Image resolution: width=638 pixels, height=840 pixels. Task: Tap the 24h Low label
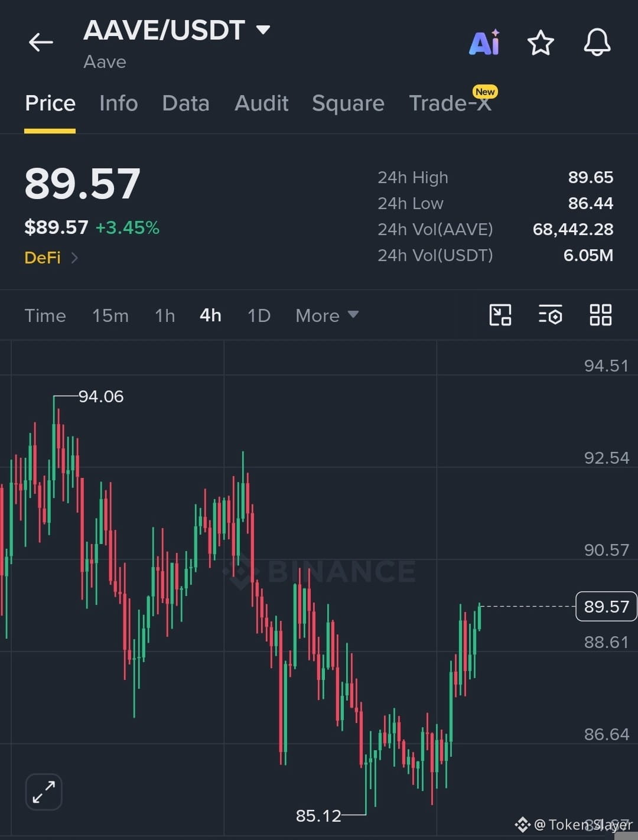[411, 203]
